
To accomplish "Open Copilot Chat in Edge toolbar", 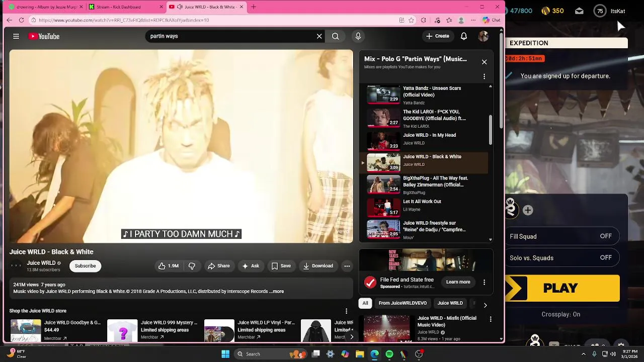I will tap(491, 20).
